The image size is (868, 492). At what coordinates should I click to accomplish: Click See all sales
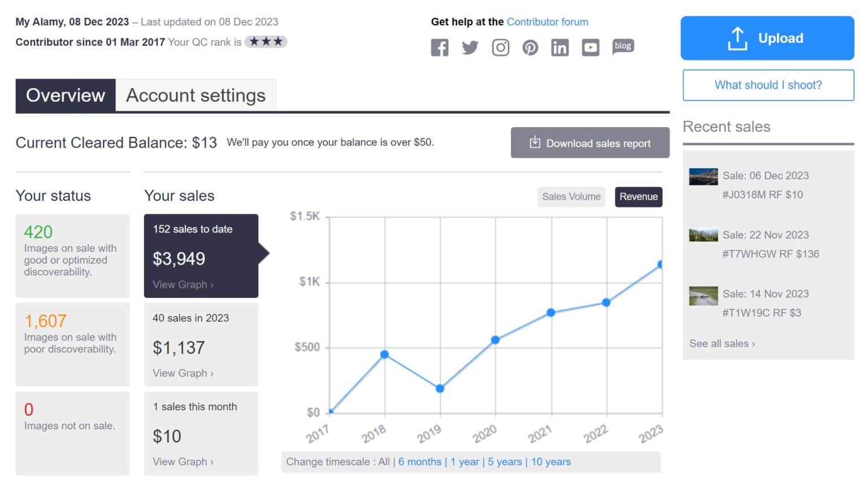pos(721,343)
